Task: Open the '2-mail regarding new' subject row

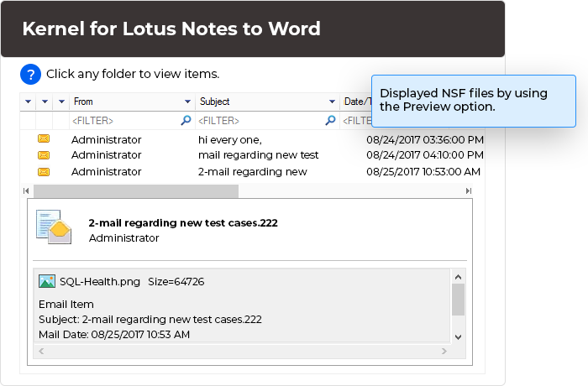Action: point(252,172)
